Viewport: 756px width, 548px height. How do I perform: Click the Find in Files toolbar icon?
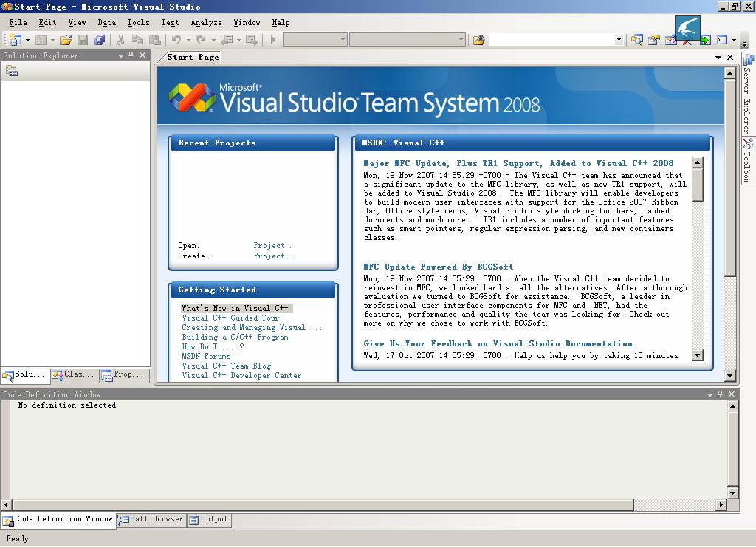478,40
